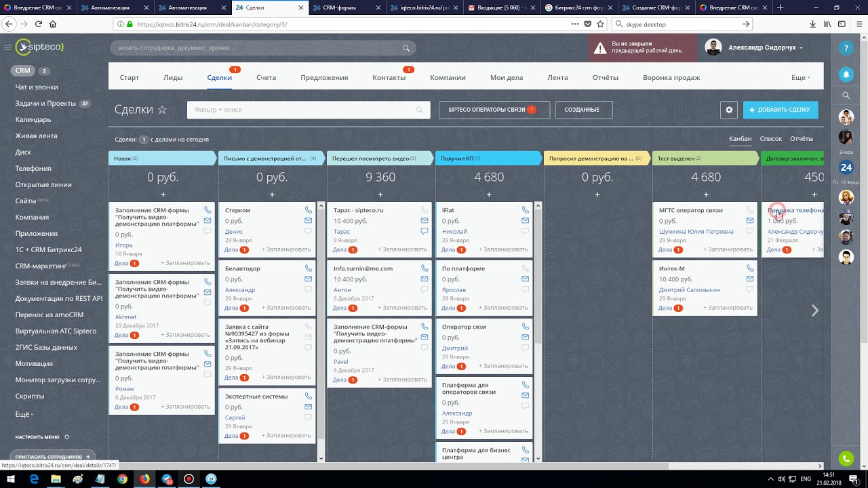Screen dimensions: 868x488
Task: Launch Firefox from the taskbar
Action: [144, 479]
